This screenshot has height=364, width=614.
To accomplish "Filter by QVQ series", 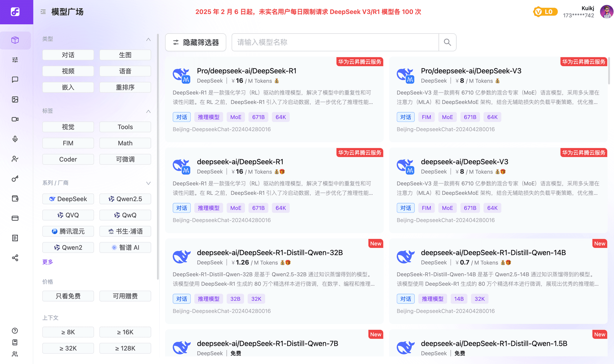I will [x=68, y=215].
